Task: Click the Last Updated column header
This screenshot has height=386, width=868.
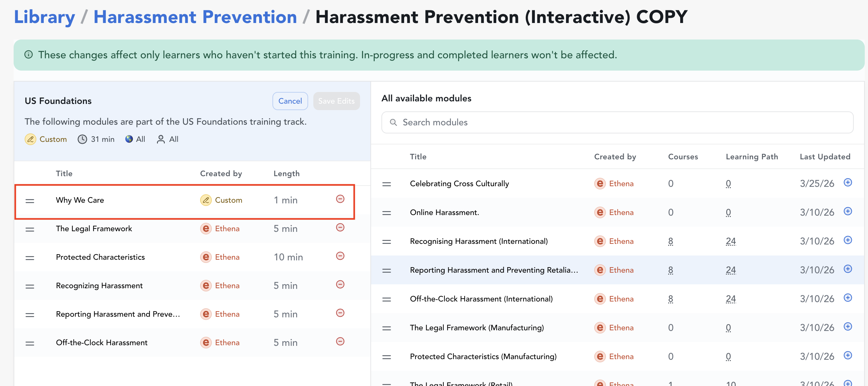Action: point(825,157)
